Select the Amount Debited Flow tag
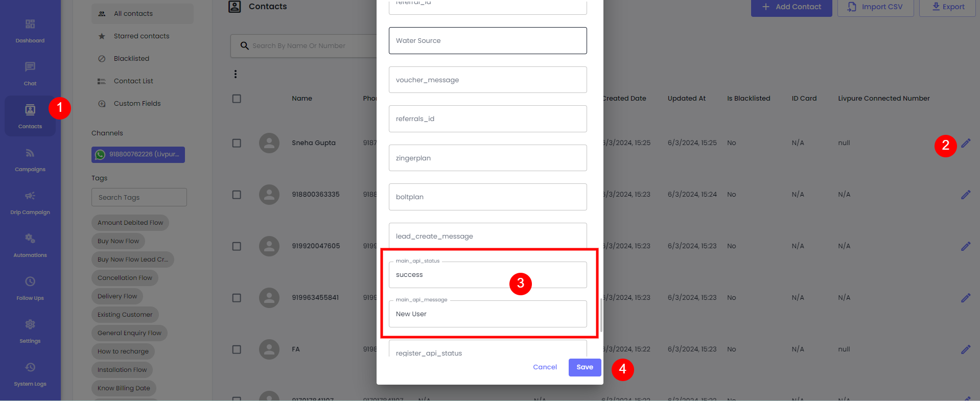Screen dimensions: 980x401 [x=130, y=223]
